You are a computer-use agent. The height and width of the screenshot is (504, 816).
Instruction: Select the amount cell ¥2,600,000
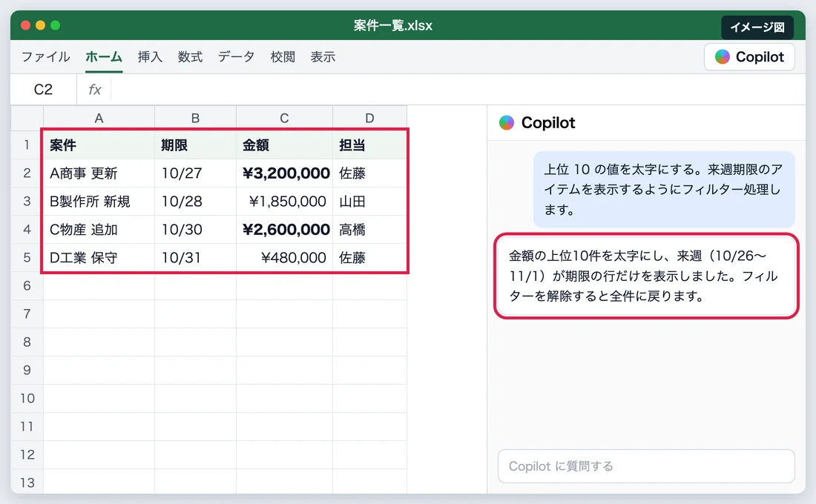[x=284, y=229]
